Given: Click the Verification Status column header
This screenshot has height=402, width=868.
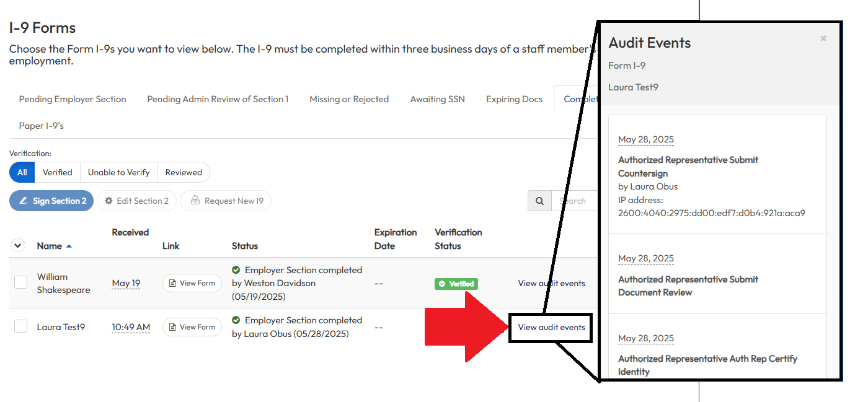Looking at the screenshot, I should point(458,239).
